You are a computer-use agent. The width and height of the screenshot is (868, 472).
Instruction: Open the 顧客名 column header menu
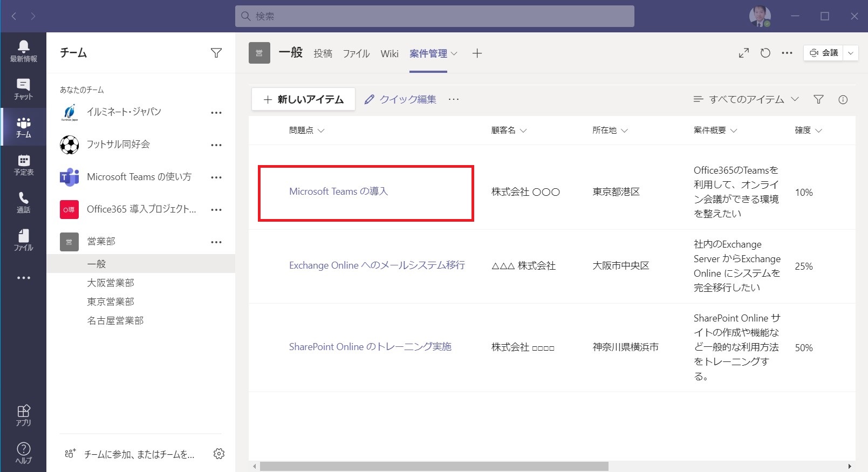click(509, 131)
